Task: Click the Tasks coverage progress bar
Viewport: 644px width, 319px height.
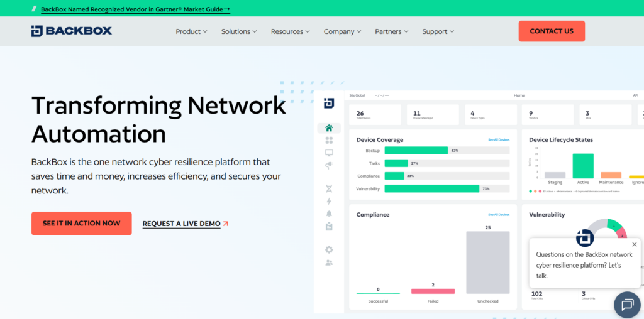Action: point(447,163)
